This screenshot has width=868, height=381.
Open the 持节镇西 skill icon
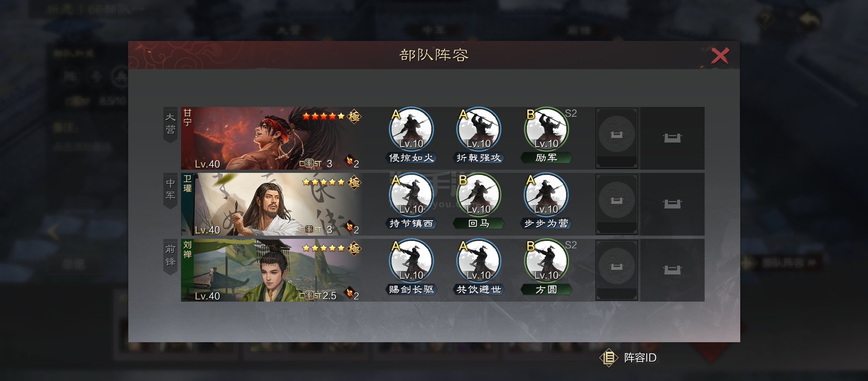[x=411, y=195]
